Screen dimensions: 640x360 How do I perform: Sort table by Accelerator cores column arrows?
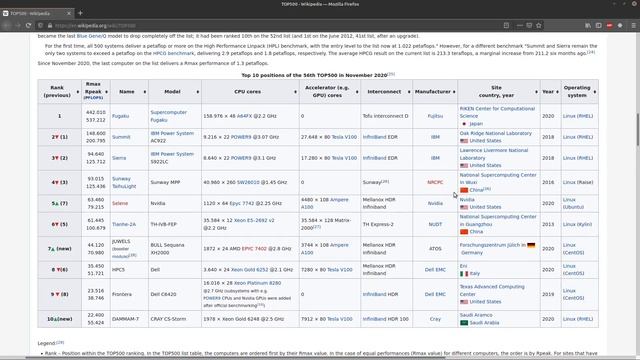(357, 92)
